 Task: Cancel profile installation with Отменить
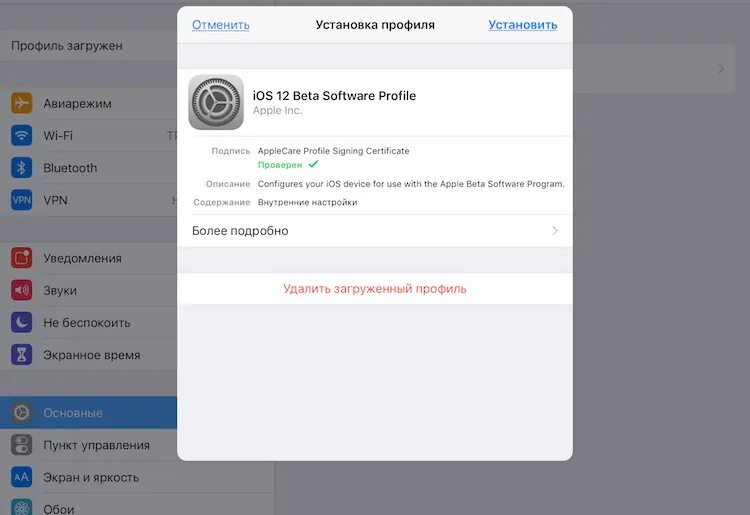coord(221,25)
